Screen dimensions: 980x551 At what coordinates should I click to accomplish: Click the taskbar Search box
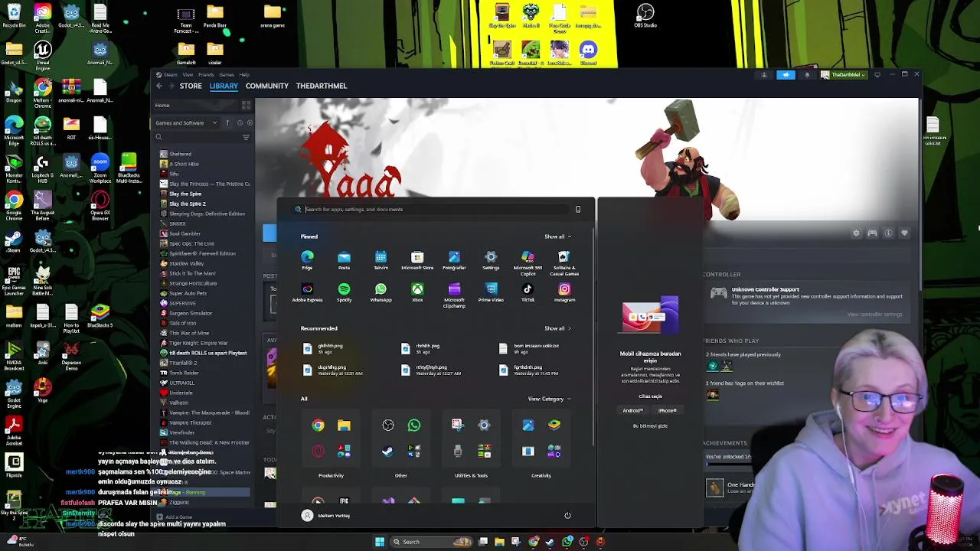[431, 542]
